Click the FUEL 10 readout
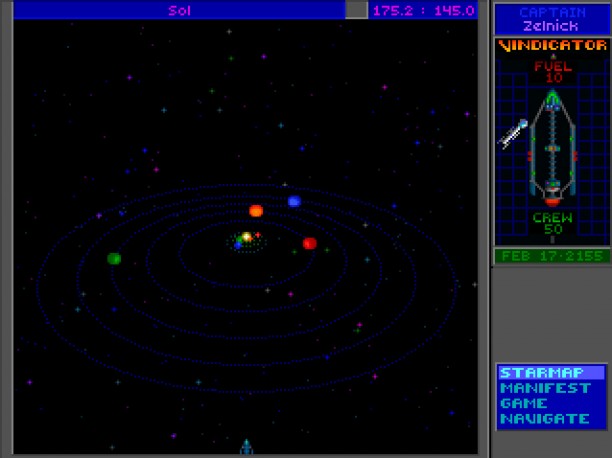 coord(553,72)
